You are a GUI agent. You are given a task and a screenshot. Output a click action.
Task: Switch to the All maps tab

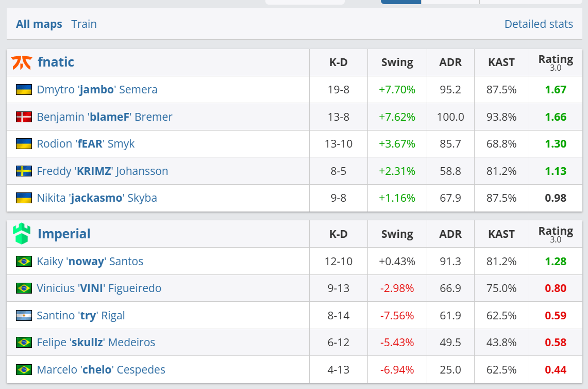[x=39, y=24]
